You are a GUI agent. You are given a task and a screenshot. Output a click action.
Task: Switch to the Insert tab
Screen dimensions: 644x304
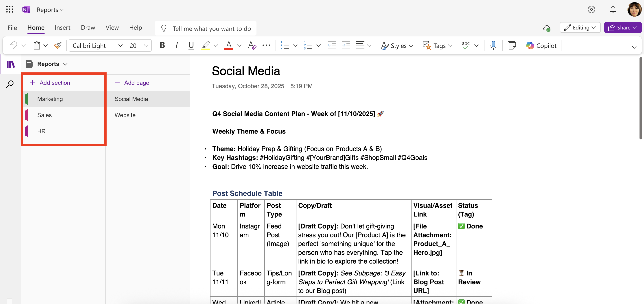click(x=63, y=28)
